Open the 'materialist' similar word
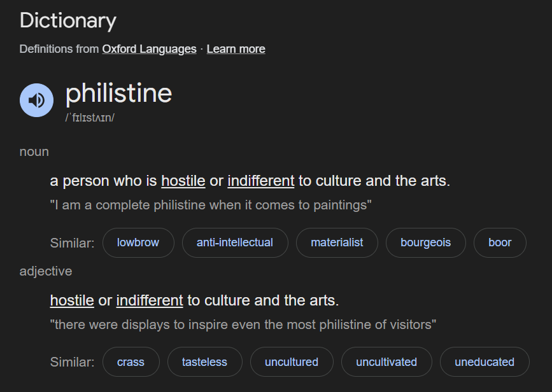552x392 pixels. [337, 242]
